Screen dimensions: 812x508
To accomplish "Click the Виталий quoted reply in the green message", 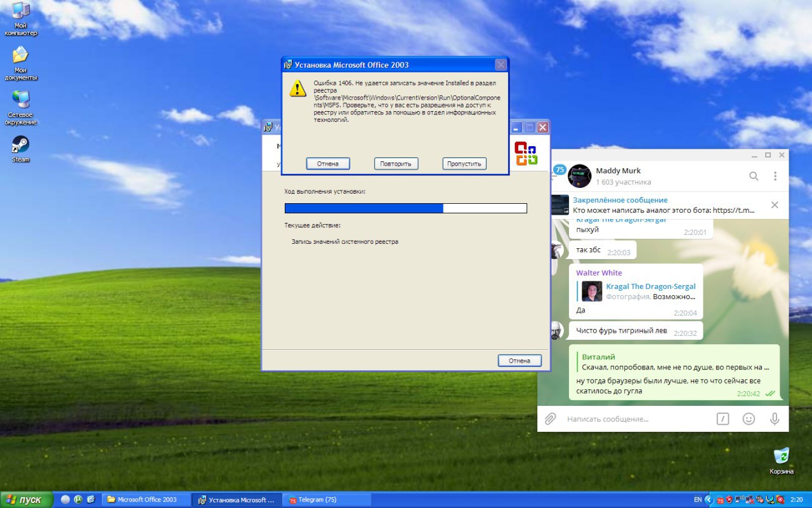I will pos(676,362).
